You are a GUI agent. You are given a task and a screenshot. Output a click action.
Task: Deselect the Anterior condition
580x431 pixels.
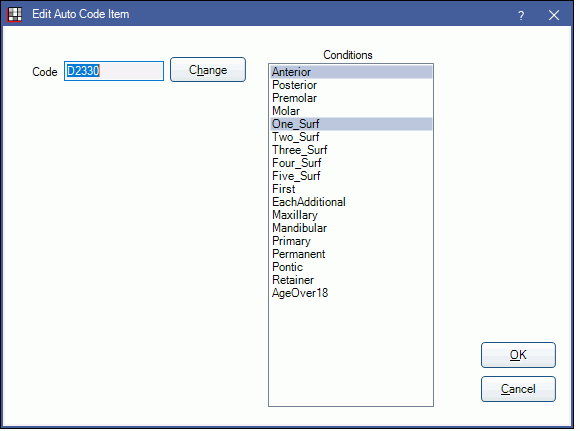coord(351,72)
